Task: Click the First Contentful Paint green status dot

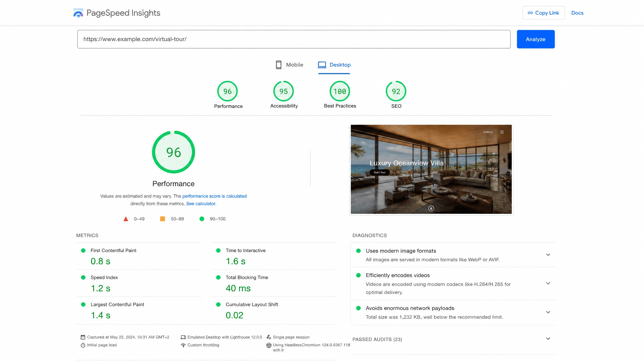Action: click(83, 250)
